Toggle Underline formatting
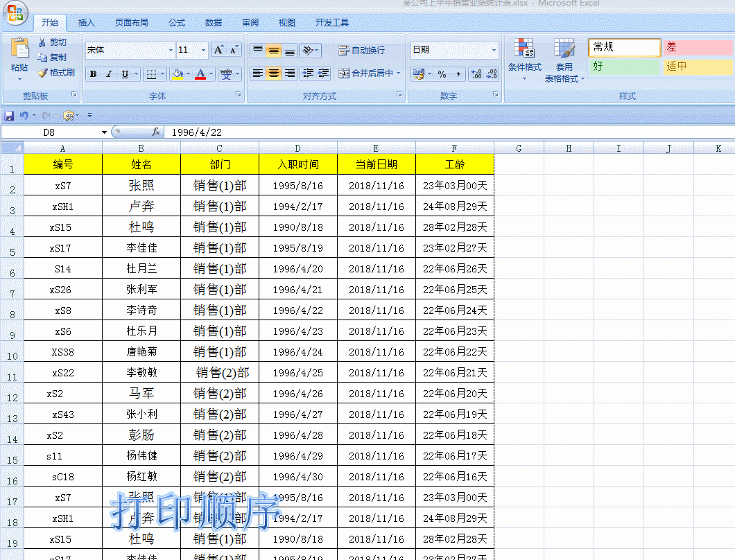735x560 pixels. (125, 74)
